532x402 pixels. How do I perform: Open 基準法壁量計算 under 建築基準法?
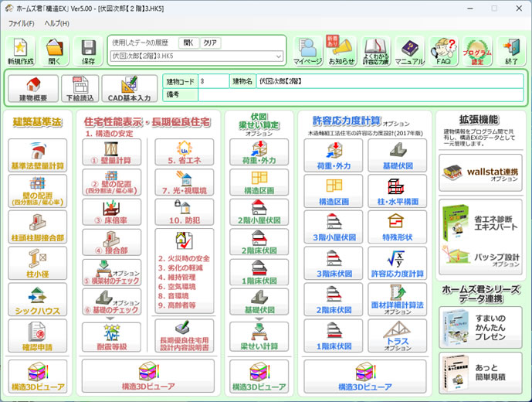37,155
